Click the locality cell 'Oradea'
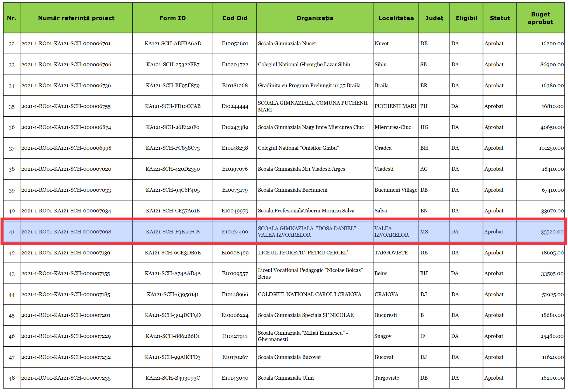The width and height of the screenshot is (568, 392). pos(383,148)
